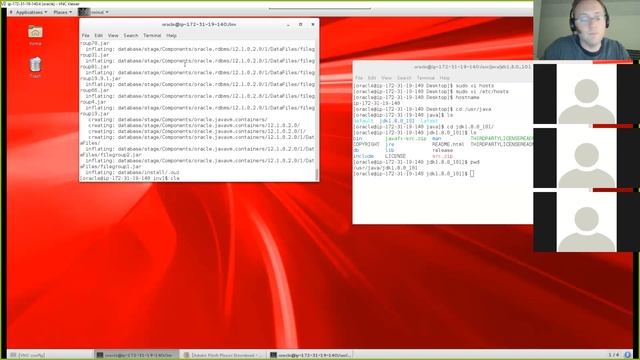Click the 'README.html' entry in jdk terminal
The image size is (640, 360).
pos(448,144)
